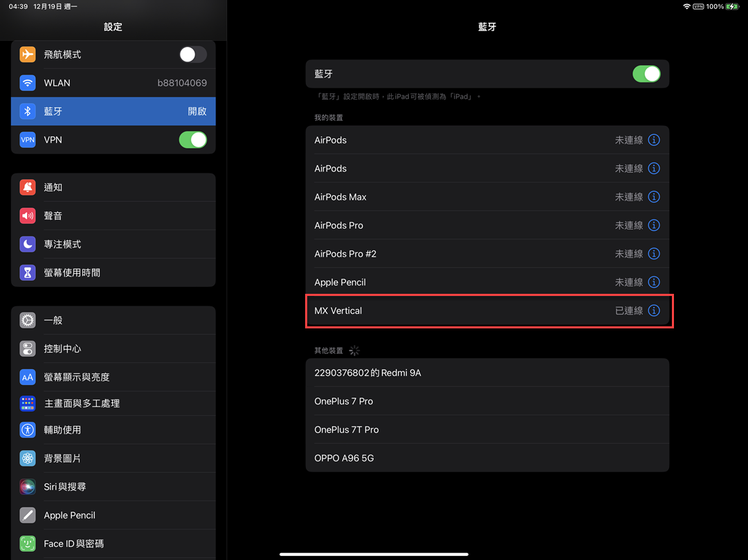Tap the 主畫面與多工處理 grid icon

coord(28,403)
